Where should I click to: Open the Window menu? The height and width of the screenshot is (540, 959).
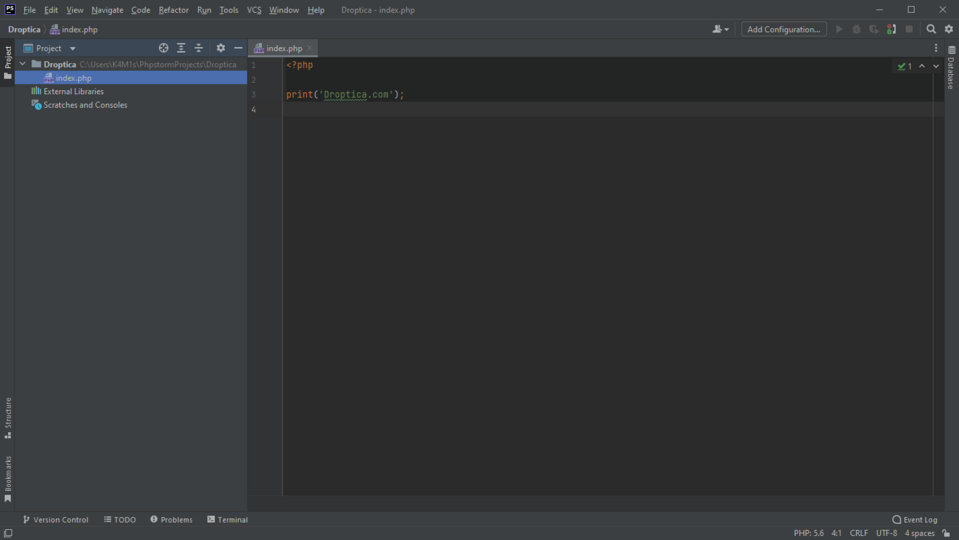pyautogui.click(x=284, y=10)
